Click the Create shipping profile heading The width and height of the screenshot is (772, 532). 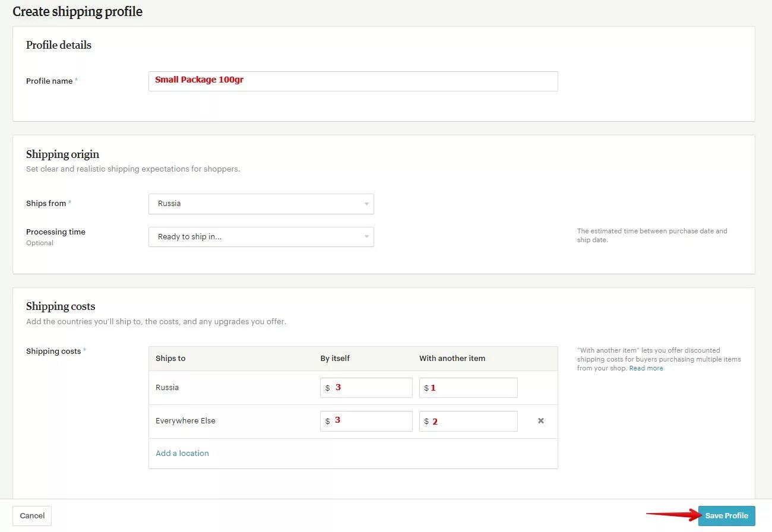coord(78,12)
